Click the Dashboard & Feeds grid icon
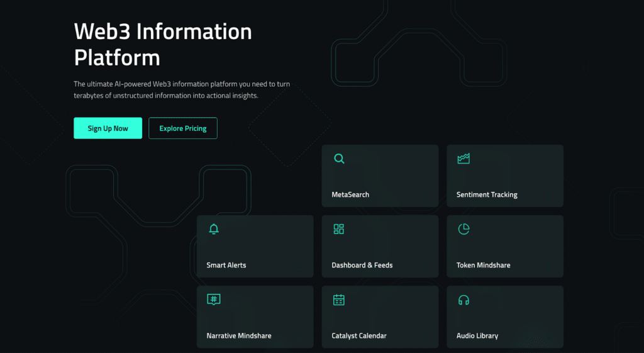This screenshot has height=353, width=644. coord(339,229)
